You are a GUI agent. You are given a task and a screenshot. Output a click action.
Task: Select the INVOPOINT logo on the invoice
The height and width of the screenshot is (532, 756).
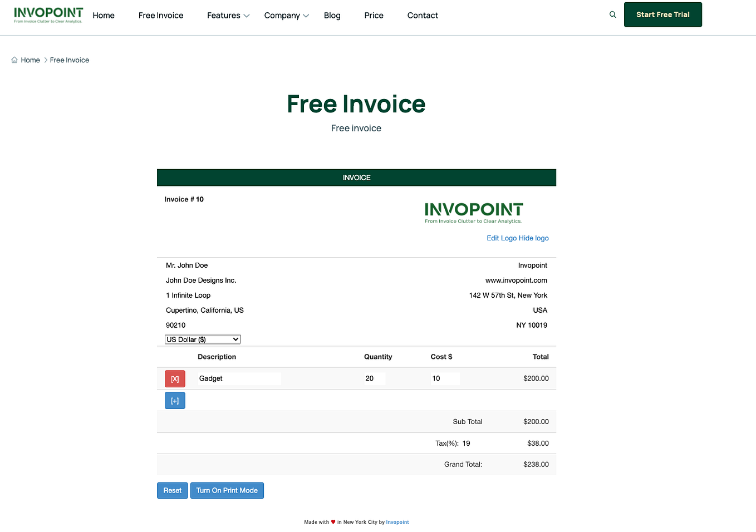[473, 212]
